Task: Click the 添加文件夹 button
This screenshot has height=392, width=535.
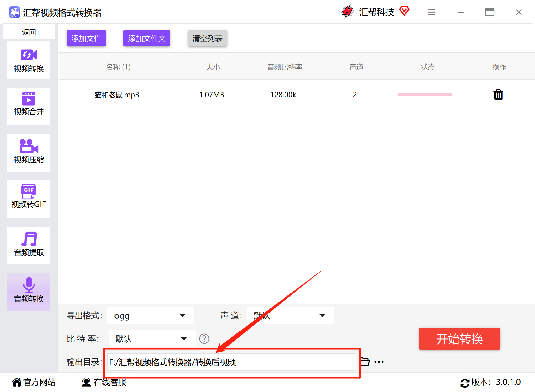Action: click(x=147, y=38)
